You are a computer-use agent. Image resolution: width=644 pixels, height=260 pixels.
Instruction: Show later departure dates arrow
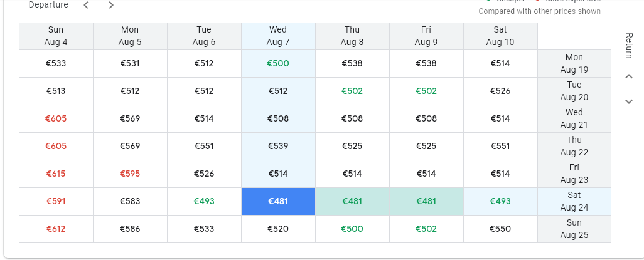[x=111, y=5]
